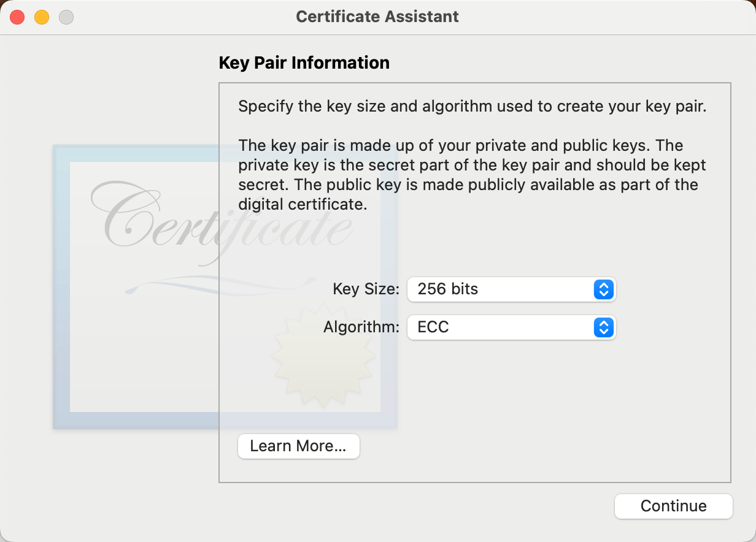The height and width of the screenshot is (542, 756).
Task: Click the grayed-out zoom window button
Action: pyautogui.click(x=66, y=17)
